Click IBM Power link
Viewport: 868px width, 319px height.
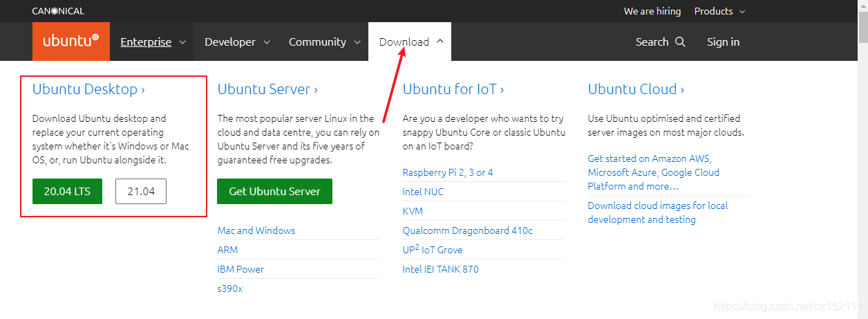(240, 269)
